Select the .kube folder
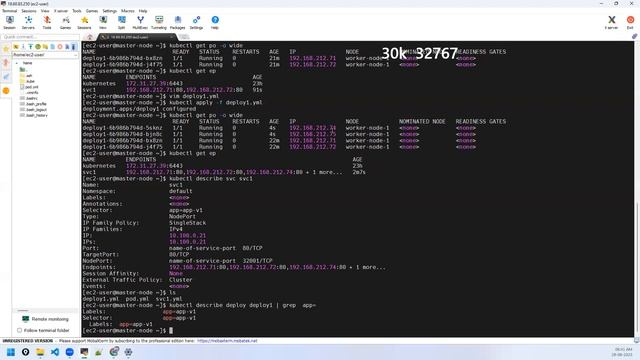This screenshot has height=360, width=640. (27, 81)
